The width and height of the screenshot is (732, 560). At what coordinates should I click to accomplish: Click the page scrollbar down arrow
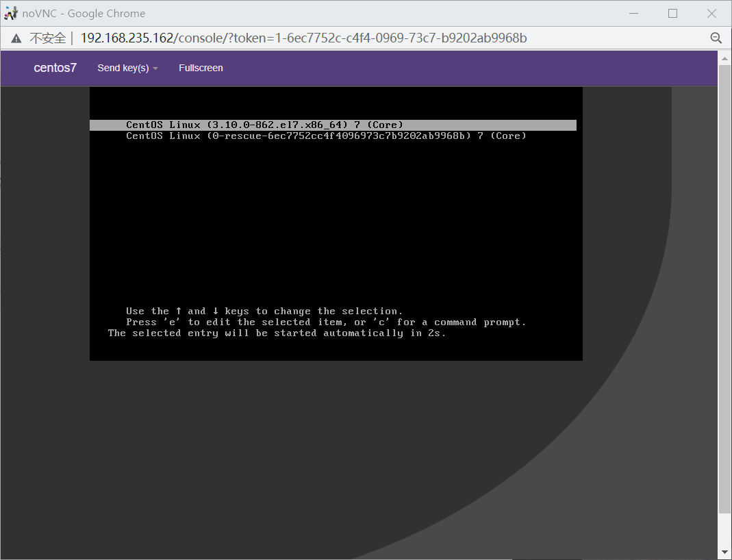click(x=724, y=553)
